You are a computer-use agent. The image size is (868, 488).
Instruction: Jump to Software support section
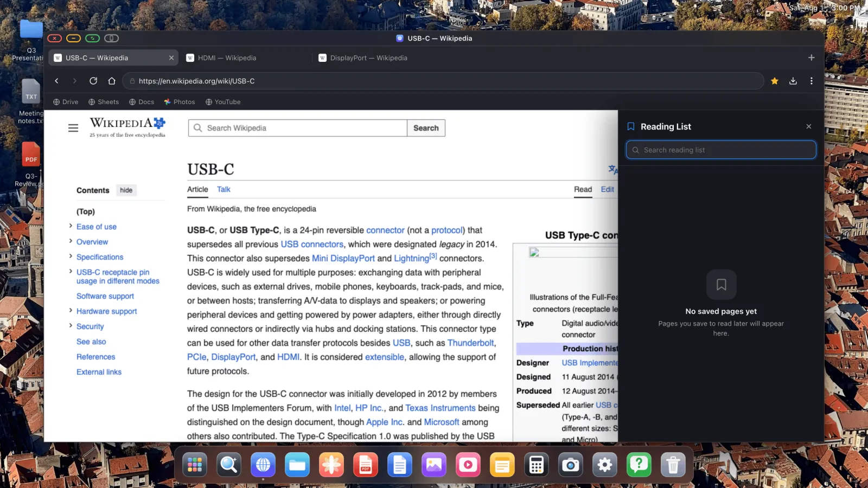(x=105, y=296)
